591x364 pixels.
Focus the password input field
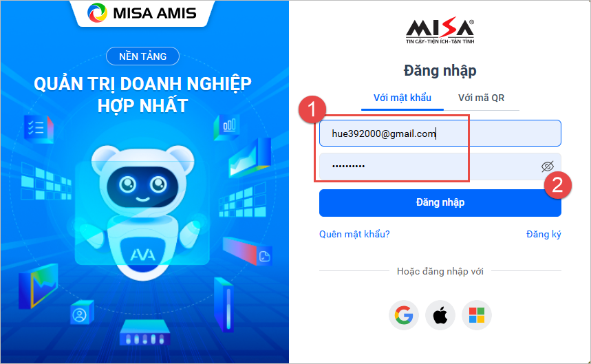click(440, 167)
